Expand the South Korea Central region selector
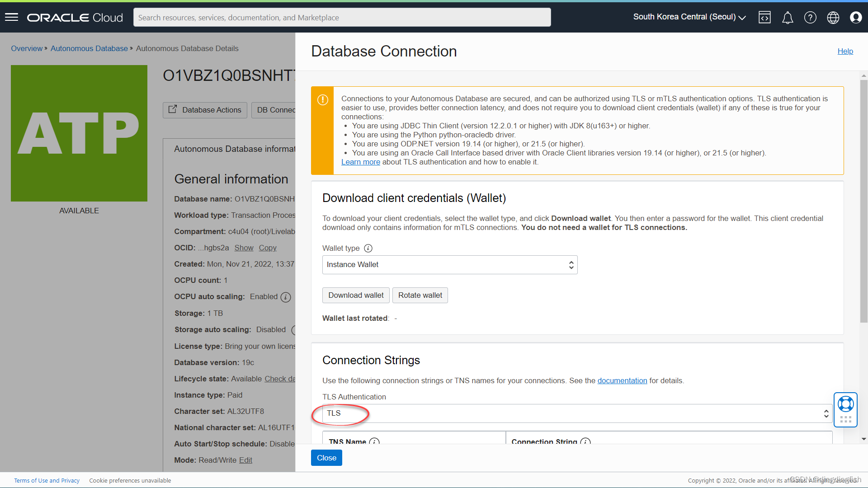The height and width of the screenshot is (488, 868). coord(689,17)
